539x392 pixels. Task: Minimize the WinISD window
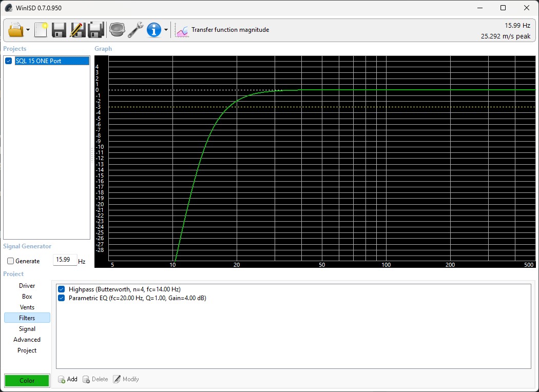[x=480, y=8]
